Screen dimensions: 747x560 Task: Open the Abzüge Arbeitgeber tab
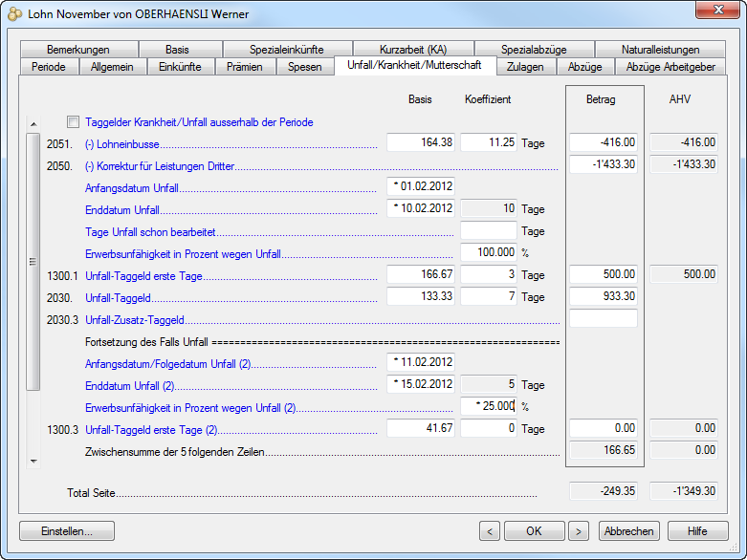tap(670, 67)
